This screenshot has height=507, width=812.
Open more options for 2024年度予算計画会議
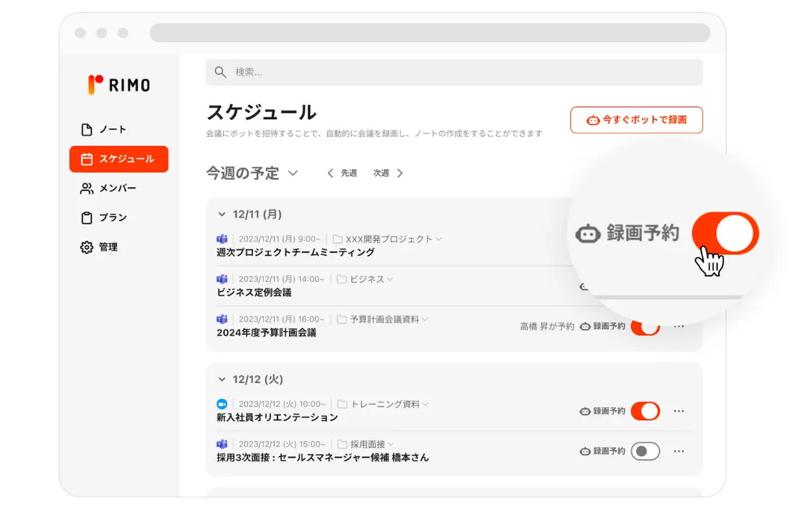[x=679, y=326]
